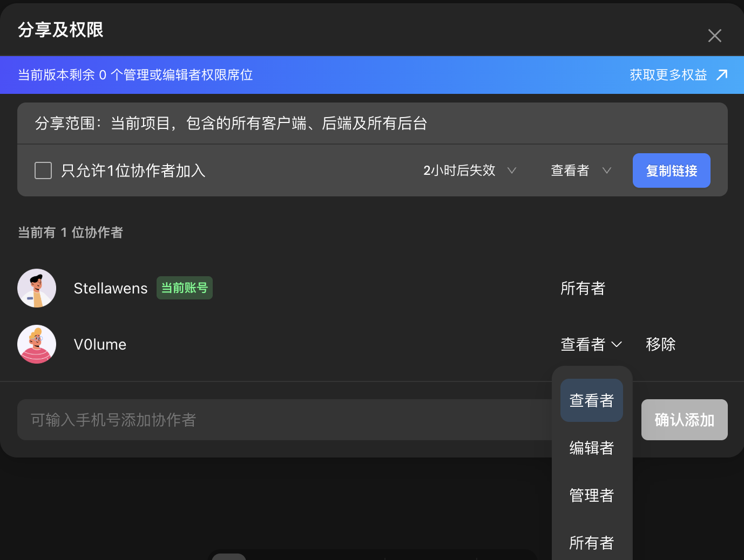The width and height of the screenshot is (744, 560).
Task: Click the V0lume name text
Action: [100, 344]
